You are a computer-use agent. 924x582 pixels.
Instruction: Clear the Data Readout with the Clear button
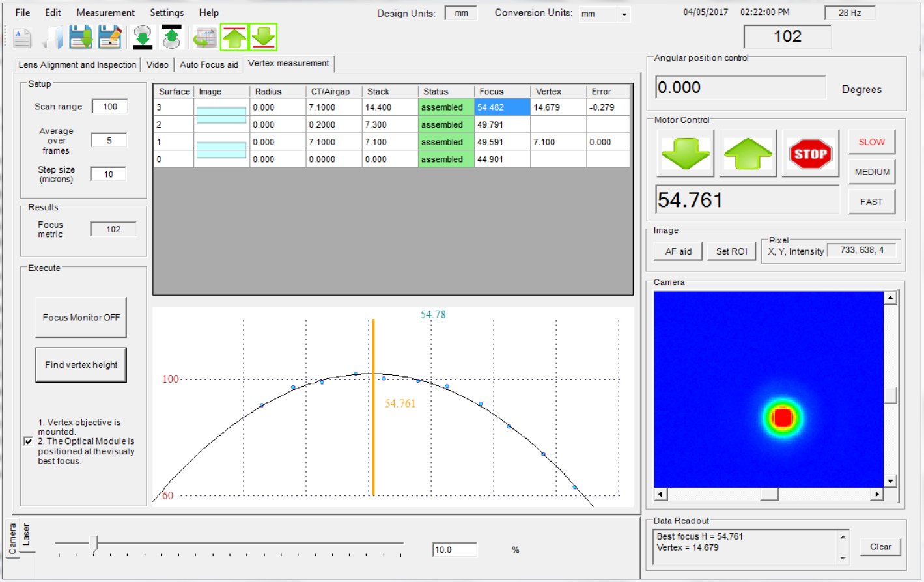pyautogui.click(x=880, y=546)
